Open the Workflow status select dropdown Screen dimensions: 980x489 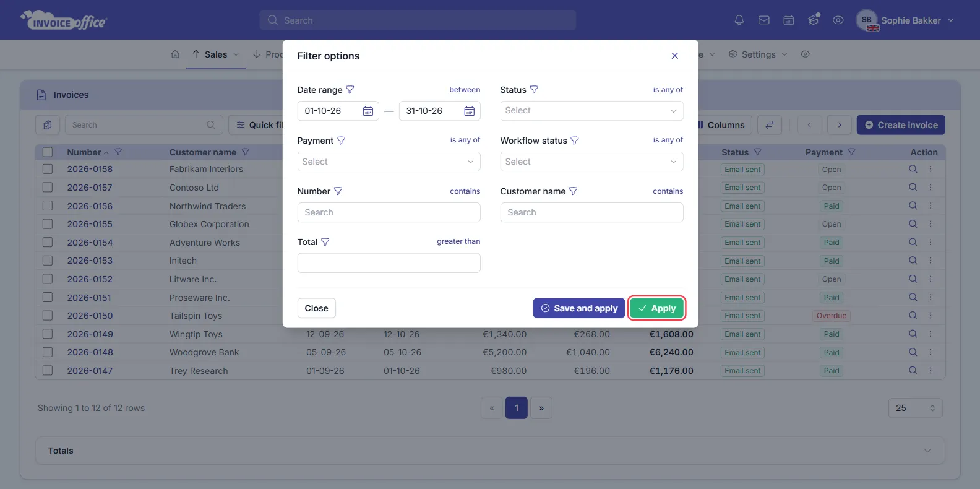pyautogui.click(x=591, y=162)
